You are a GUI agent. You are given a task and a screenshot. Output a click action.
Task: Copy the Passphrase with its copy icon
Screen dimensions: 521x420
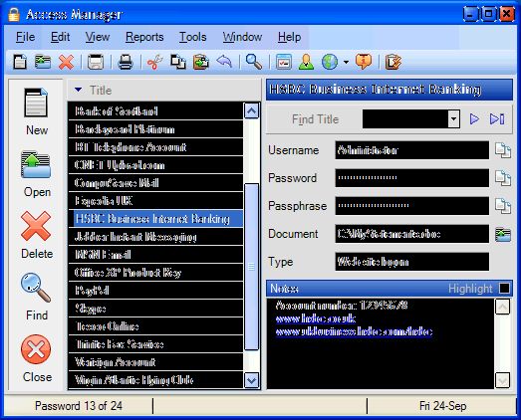tap(503, 206)
